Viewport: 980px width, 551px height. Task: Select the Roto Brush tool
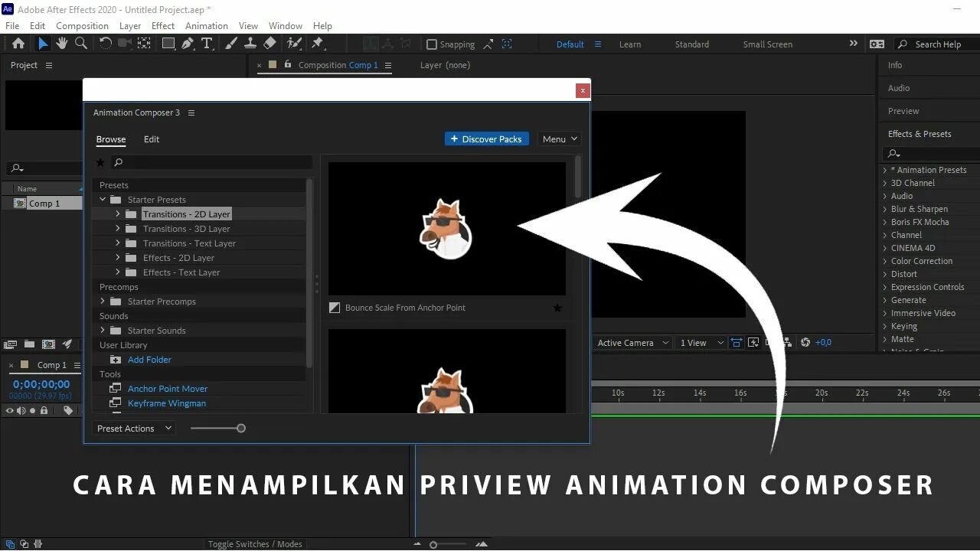[x=294, y=44]
